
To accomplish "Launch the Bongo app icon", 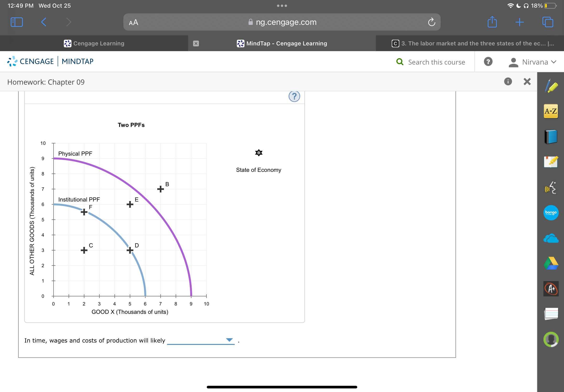I will [x=551, y=213].
